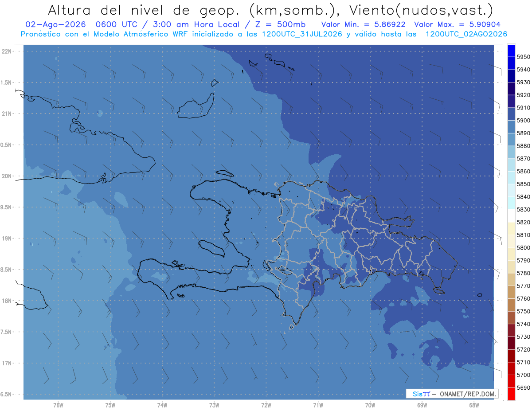This screenshot has height=411, width=532.
Task: Click the legend value '5910'
Action: 524,108
